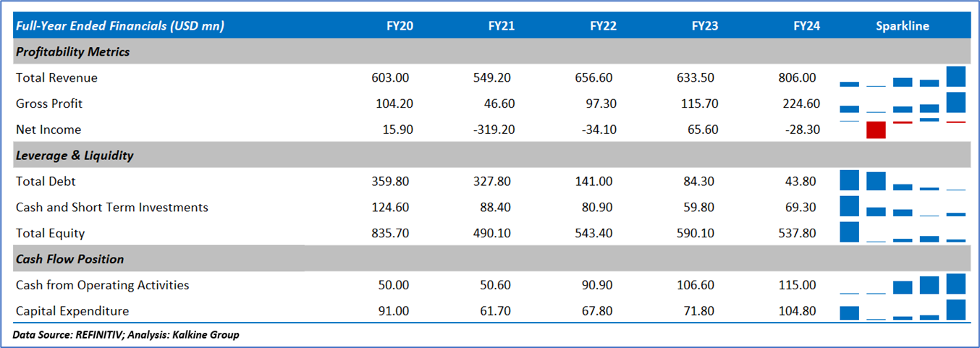Select the Total Debt sparkline chart
Image resolution: width=980 pixels, height=348 pixels.
coord(903,181)
